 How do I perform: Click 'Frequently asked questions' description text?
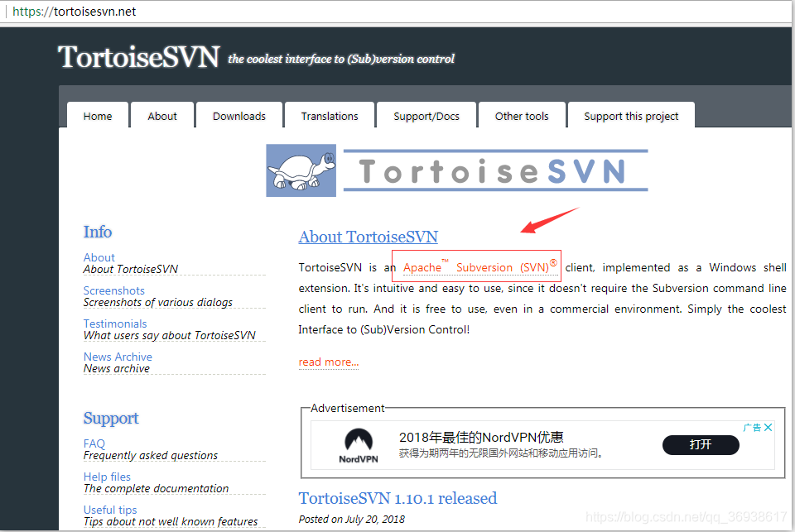tap(151, 455)
